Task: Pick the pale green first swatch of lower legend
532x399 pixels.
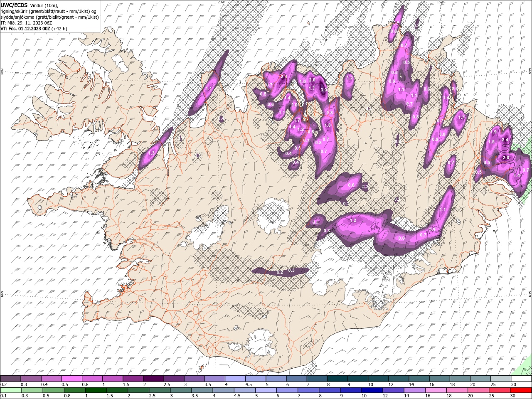Action: click(10, 390)
